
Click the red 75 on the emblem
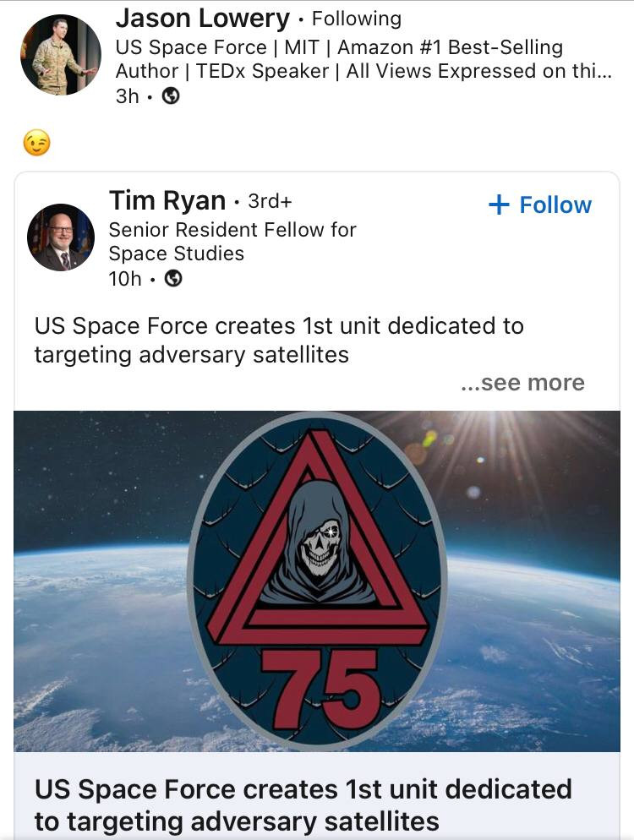pyautogui.click(x=319, y=688)
